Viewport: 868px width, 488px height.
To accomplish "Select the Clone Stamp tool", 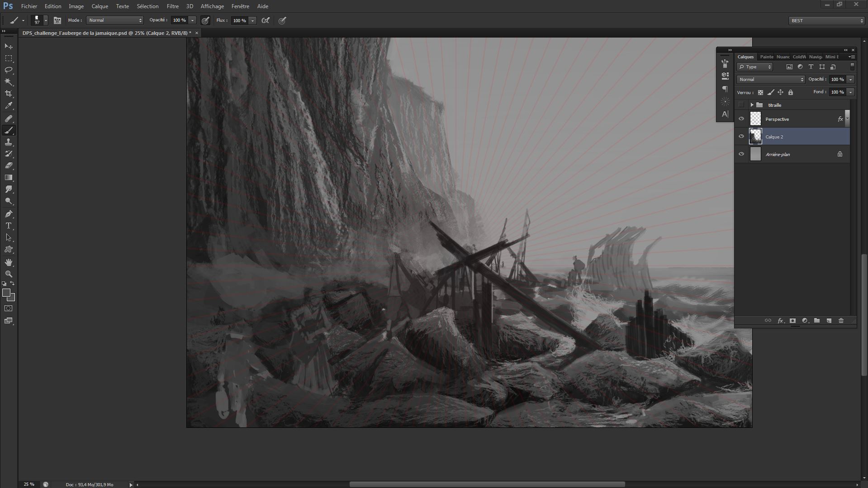I will point(9,142).
